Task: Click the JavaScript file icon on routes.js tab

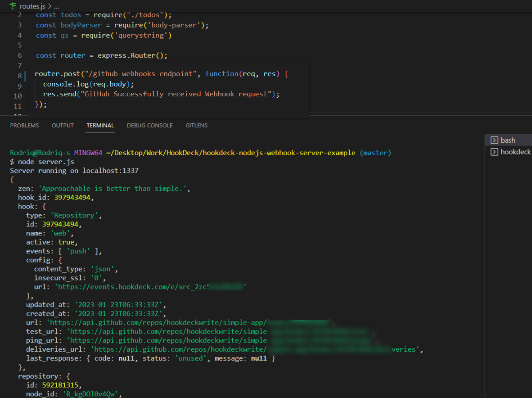Action: point(12,6)
